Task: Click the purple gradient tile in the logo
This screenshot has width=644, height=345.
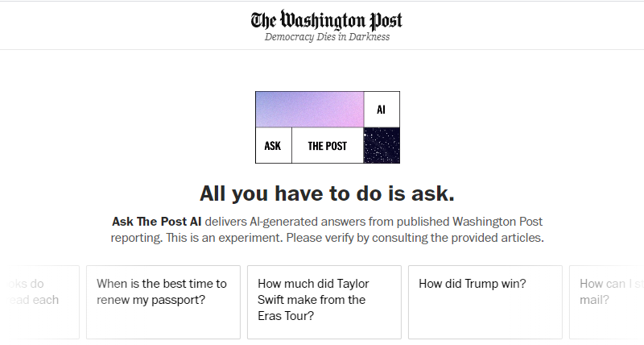Action: point(310,110)
